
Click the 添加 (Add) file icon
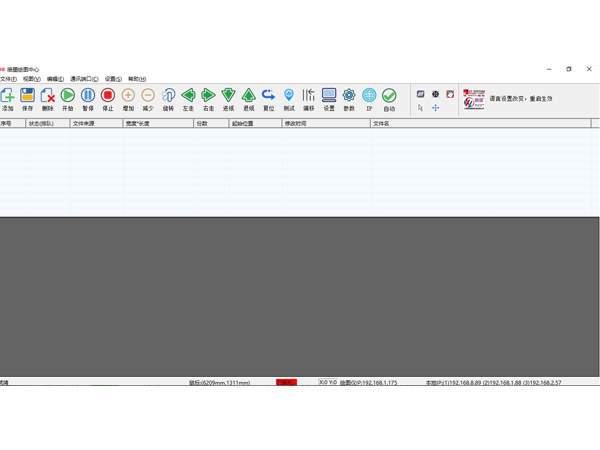tap(8, 97)
